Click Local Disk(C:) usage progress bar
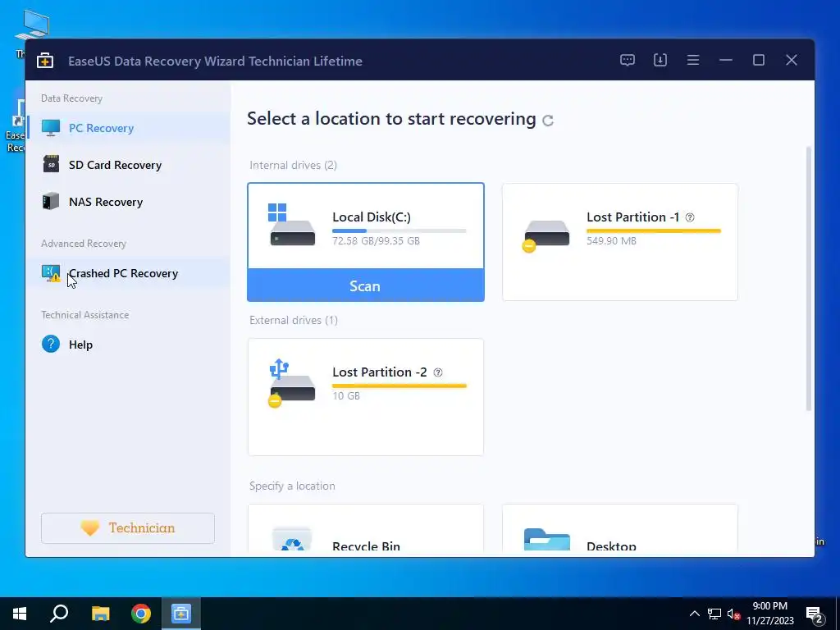The height and width of the screenshot is (630, 840). [399, 231]
